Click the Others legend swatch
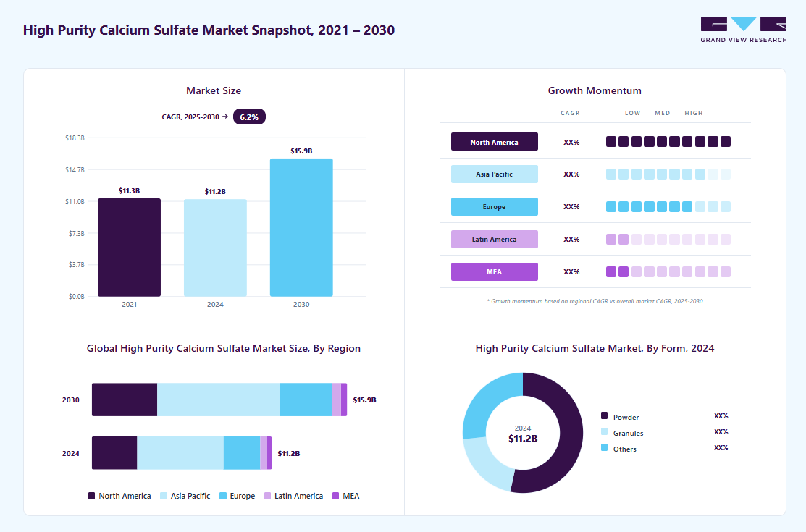The image size is (806, 532). coord(604,448)
